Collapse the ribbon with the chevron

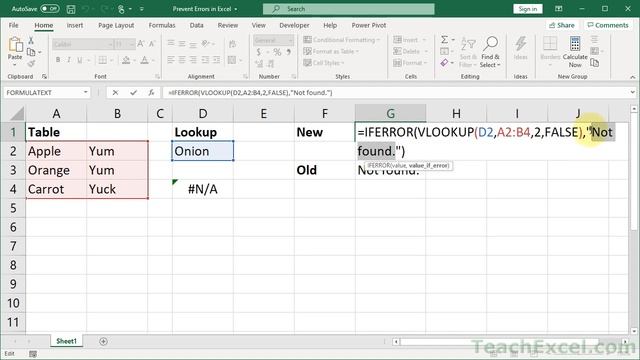632,77
